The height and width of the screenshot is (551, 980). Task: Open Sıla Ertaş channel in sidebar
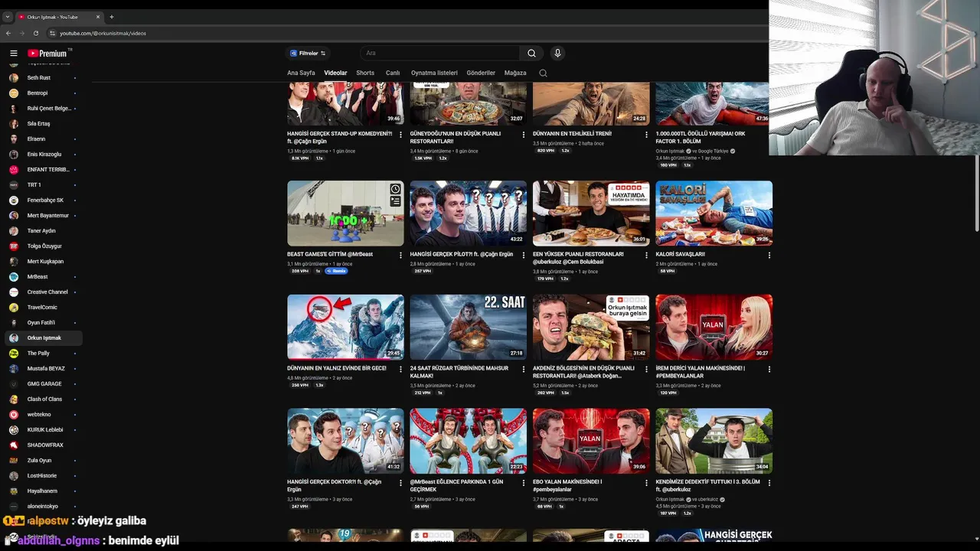point(38,123)
